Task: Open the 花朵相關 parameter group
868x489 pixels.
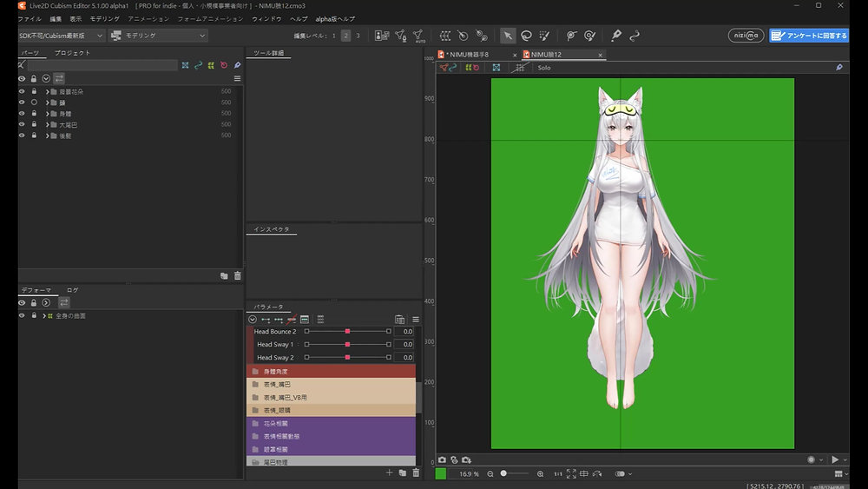Action: tap(331, 423)
